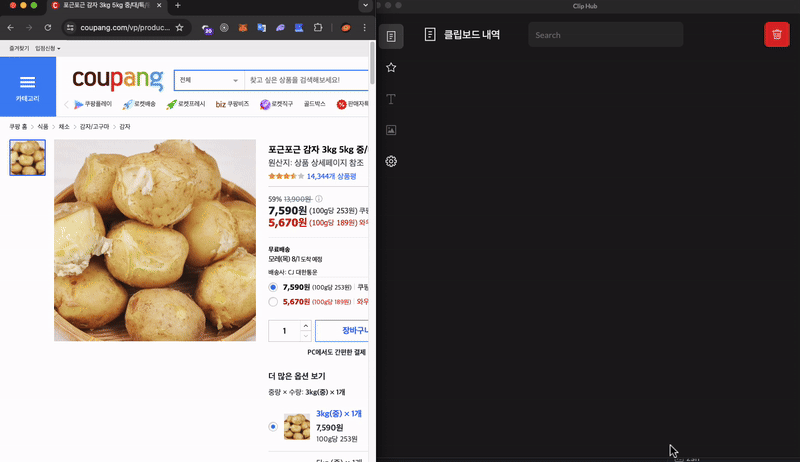Open the Chrome profile avatar
Viewport: 800px width, 462px height.
(x=345, y=28)
